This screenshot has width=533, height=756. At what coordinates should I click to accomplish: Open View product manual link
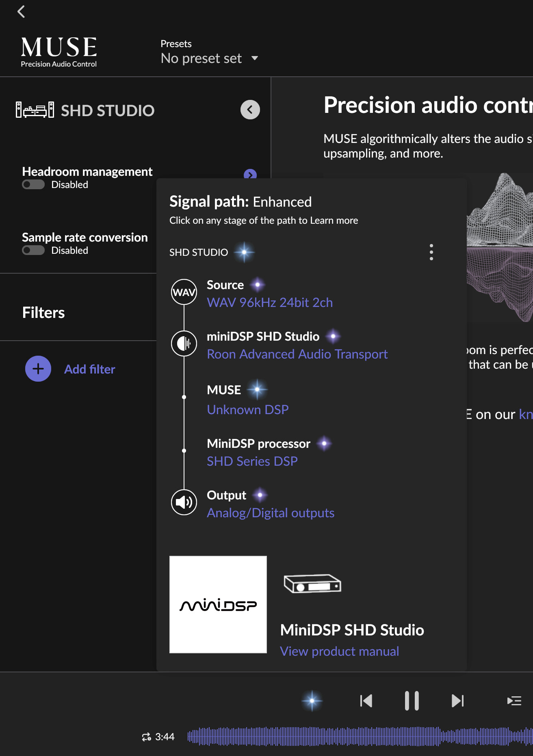[x=339, y=651]
